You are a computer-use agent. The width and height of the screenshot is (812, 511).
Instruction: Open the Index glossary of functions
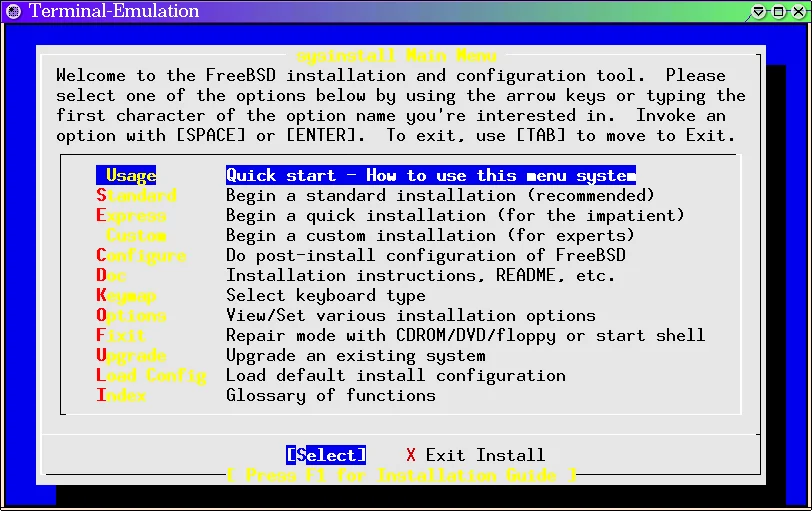pyautogui.click(x=121, y=396)
